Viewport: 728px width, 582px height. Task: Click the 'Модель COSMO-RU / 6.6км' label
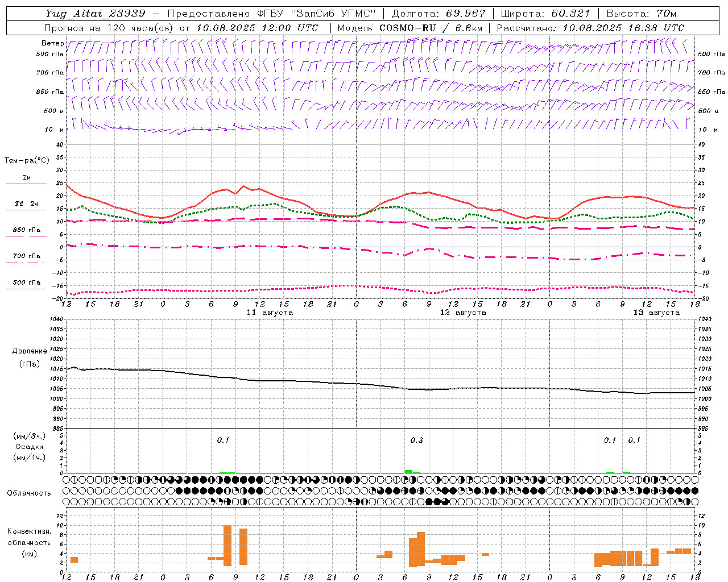410,28
